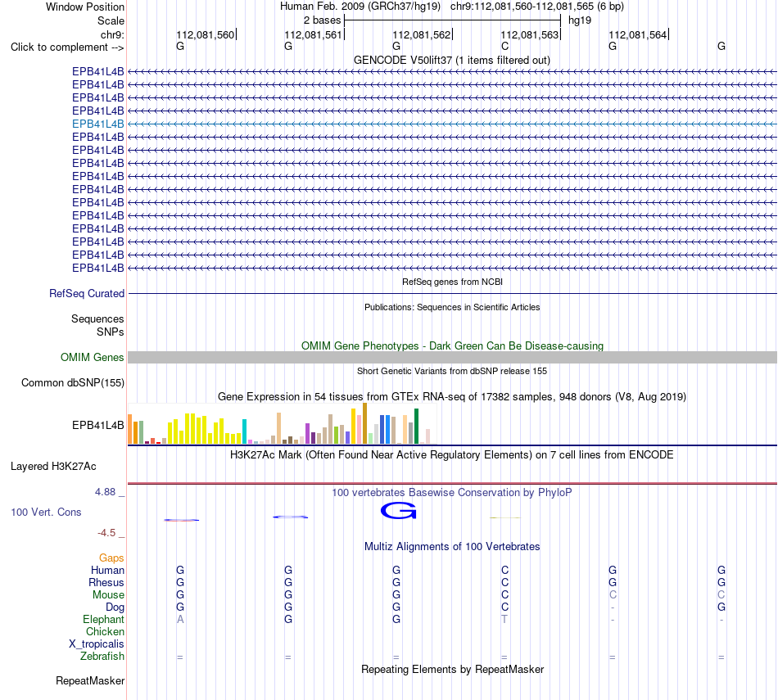Image resolution: width=778 pixels, height=700 pixels.
Task: Click 'Repeating Elements by RepeatMasker' title
Action: pyautogui.click(x=452, y=669)
